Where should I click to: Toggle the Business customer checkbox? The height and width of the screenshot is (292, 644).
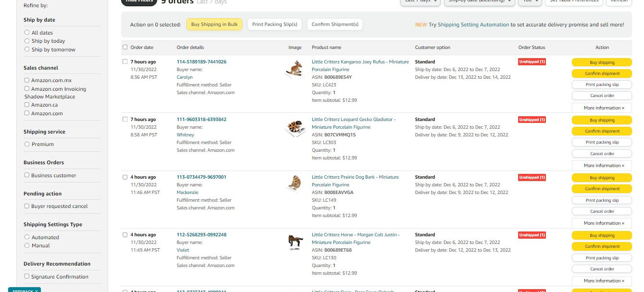[27, 175]
